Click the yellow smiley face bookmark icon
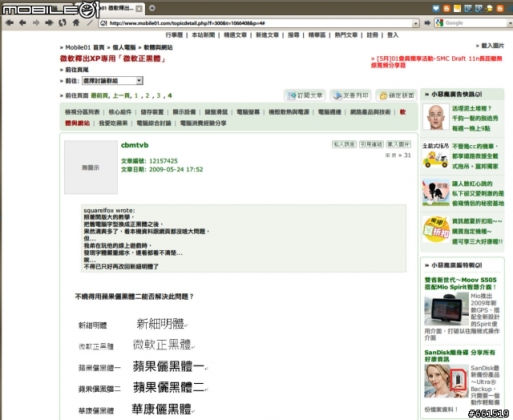Image resolution: width=513 pixels, height=420 pixels. pos(490,9)
